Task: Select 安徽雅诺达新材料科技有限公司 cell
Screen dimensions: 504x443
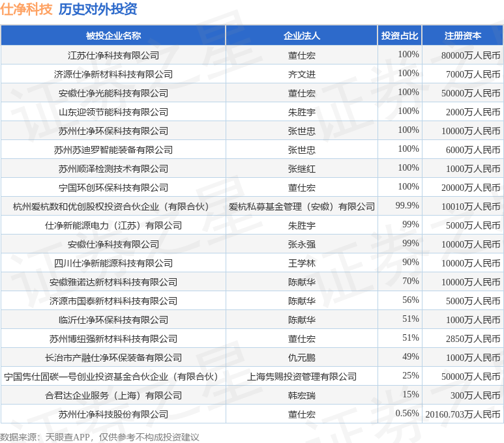Action: (x=113, y=282)
